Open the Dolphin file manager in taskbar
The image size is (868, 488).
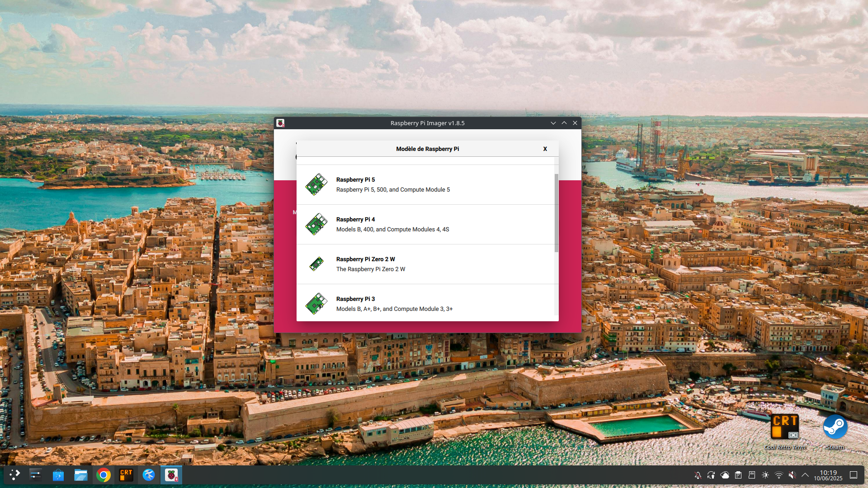(x=81, y=475)
